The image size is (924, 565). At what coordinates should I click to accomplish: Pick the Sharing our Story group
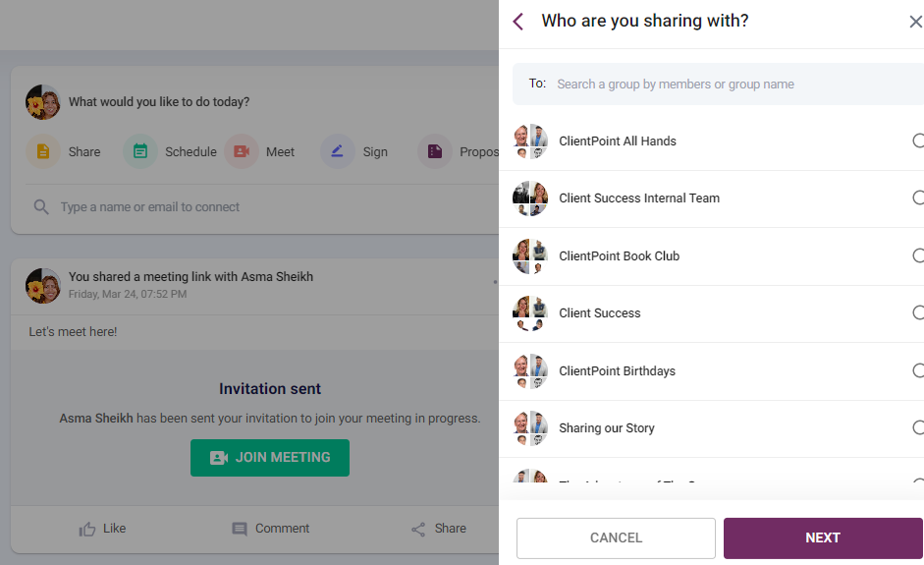point(711,428)
